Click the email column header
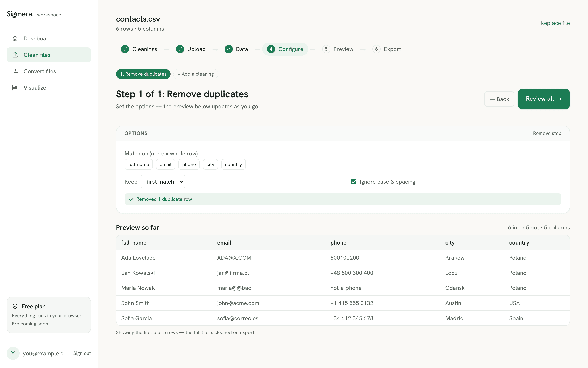 pos(224,242)
